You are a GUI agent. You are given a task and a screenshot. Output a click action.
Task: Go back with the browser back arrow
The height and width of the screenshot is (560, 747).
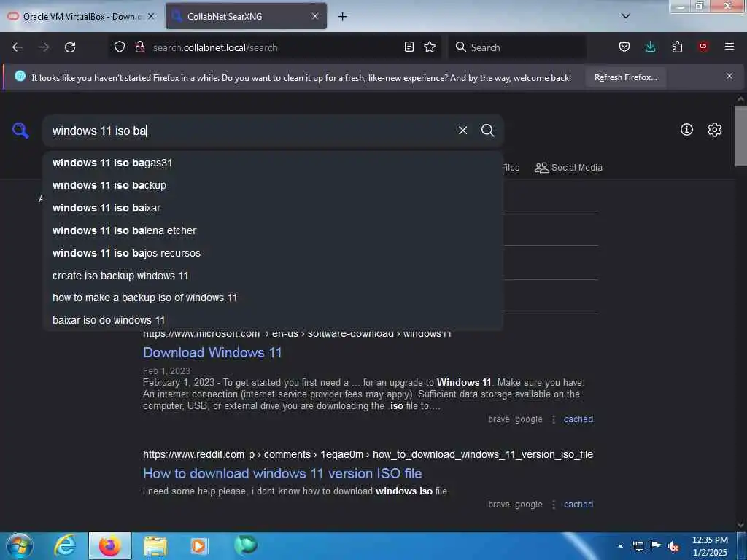(x=18, y=47)
